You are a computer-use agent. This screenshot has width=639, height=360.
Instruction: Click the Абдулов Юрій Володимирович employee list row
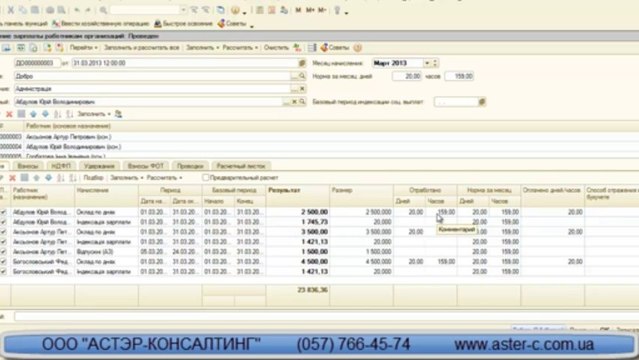(320, 147)
